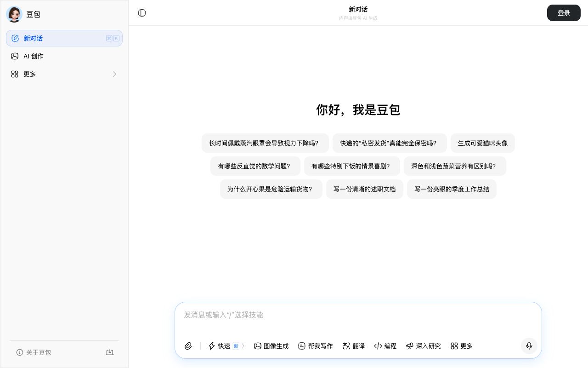This screenshot has height=368, width=588.
Task: Open the 更多 tools dropdown in toolbar
Action: [461, 346]
